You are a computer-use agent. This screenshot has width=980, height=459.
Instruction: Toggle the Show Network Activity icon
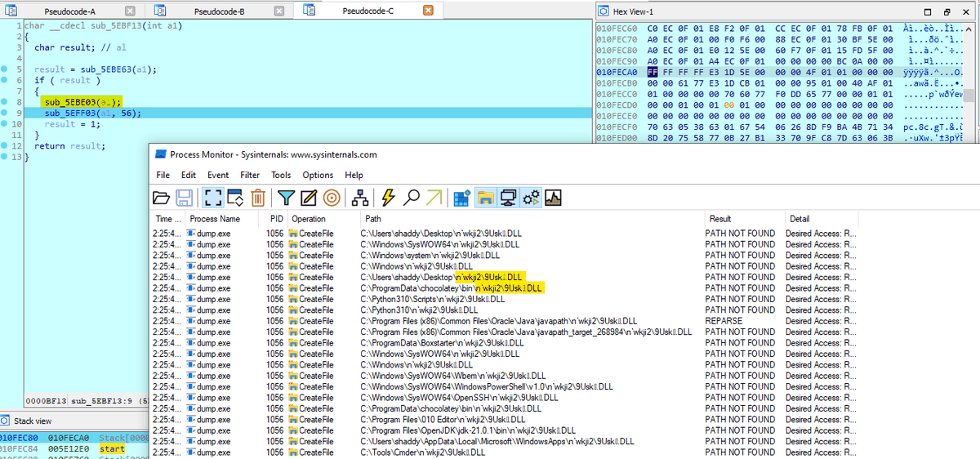pyautogui.click(x=508, y=197)
